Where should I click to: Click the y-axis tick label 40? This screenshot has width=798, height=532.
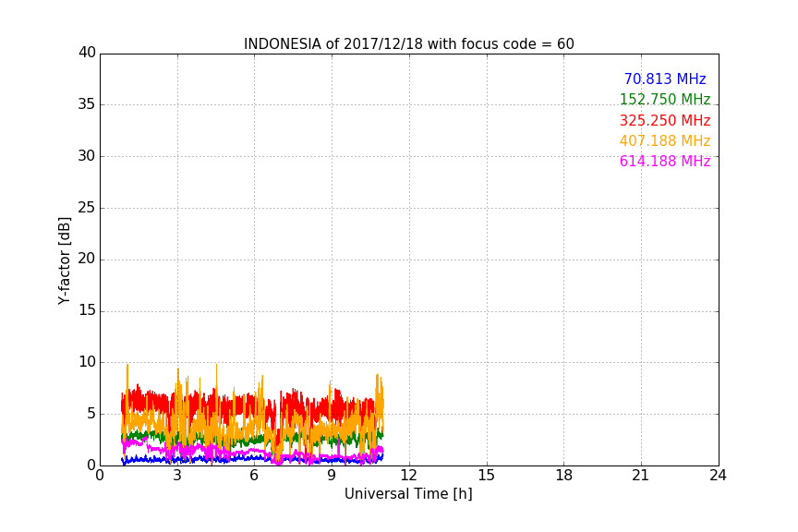click(87, 53)
